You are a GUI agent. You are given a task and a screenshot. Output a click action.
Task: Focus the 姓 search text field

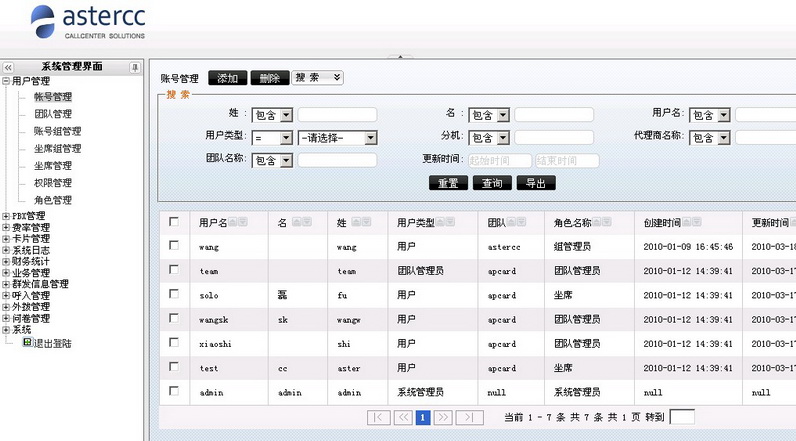[x=338, y=115]
